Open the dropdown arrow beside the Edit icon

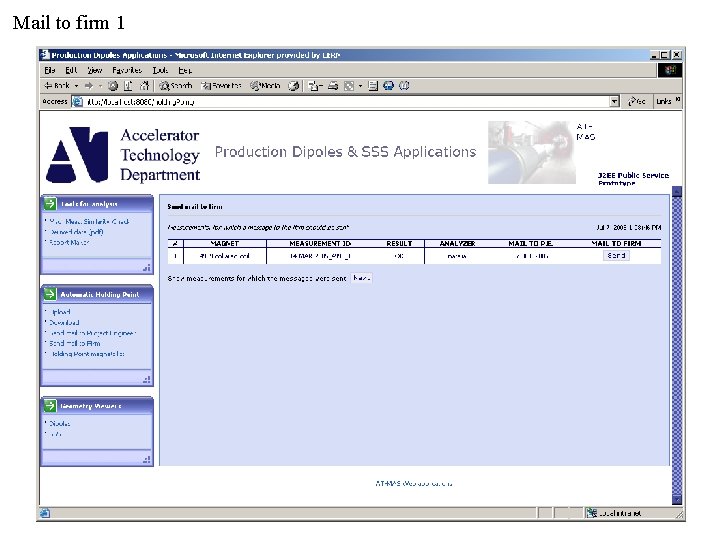(x=360, y=86)
